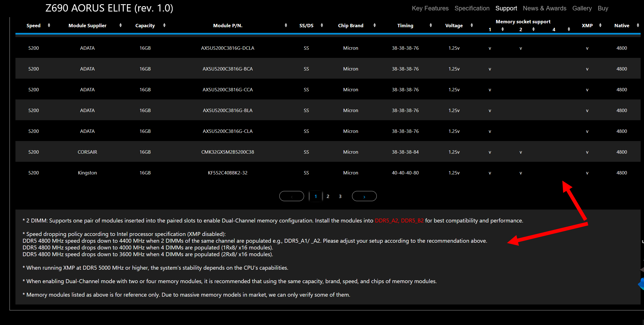Click Timing column sort icon
This screenshot has width=644, height=325.
click(x=431, y=25)
